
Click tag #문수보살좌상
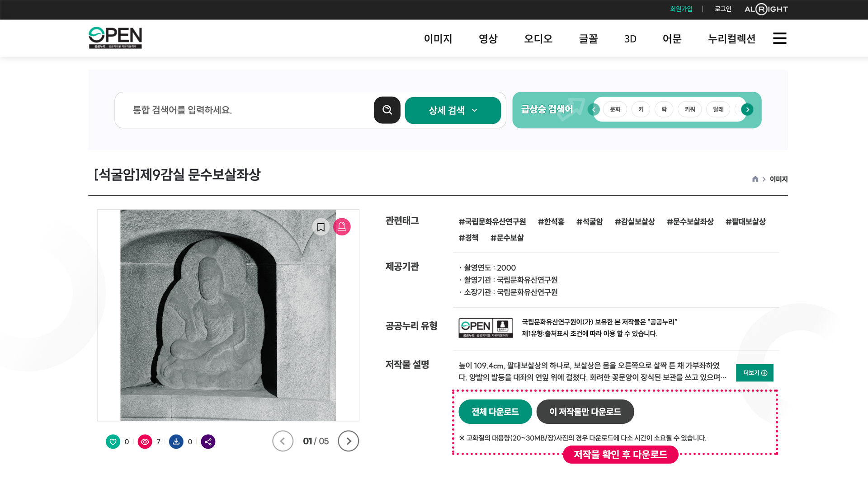pyautogui.click(x=690, y=222)
